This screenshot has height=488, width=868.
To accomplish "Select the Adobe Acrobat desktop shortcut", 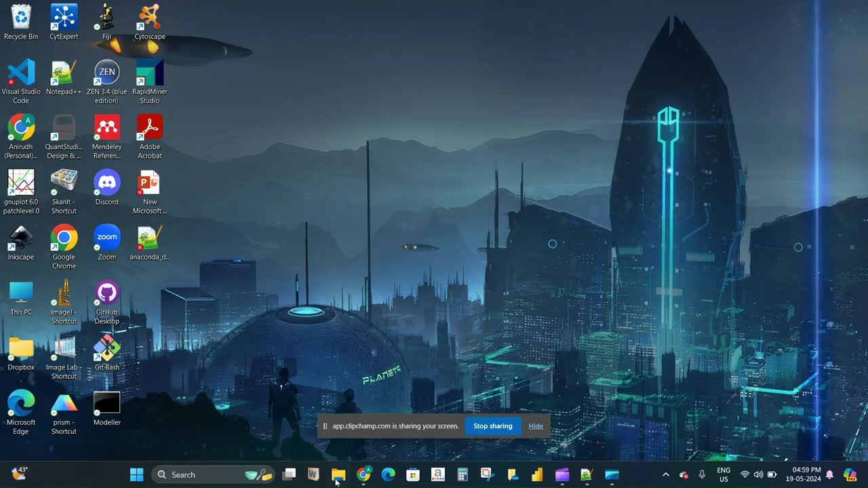I will pyautogui.click(x=150, y=137).
